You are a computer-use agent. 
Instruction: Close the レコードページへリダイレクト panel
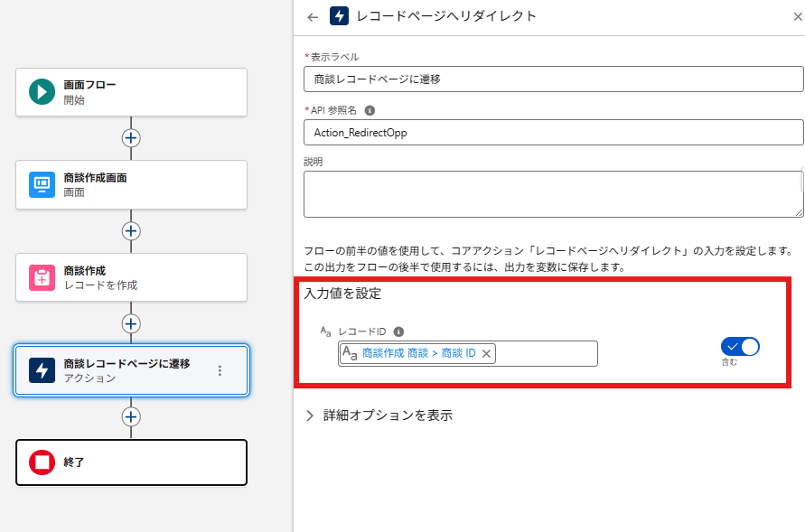(796, 16)
